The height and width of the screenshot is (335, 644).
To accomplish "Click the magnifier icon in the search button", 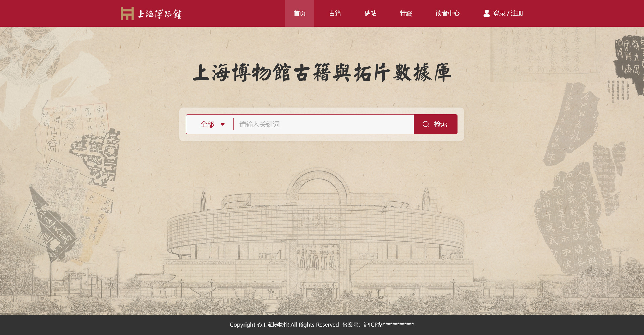I will 426,124.
